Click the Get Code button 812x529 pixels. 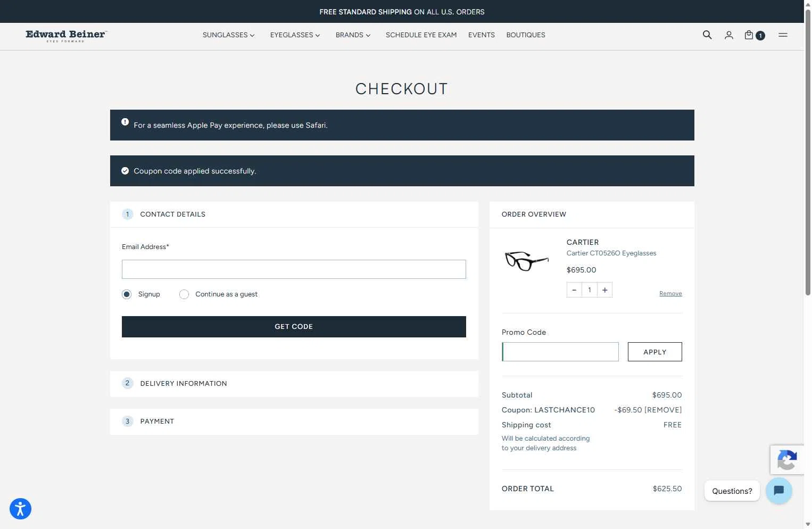click(x=294, y=327)
